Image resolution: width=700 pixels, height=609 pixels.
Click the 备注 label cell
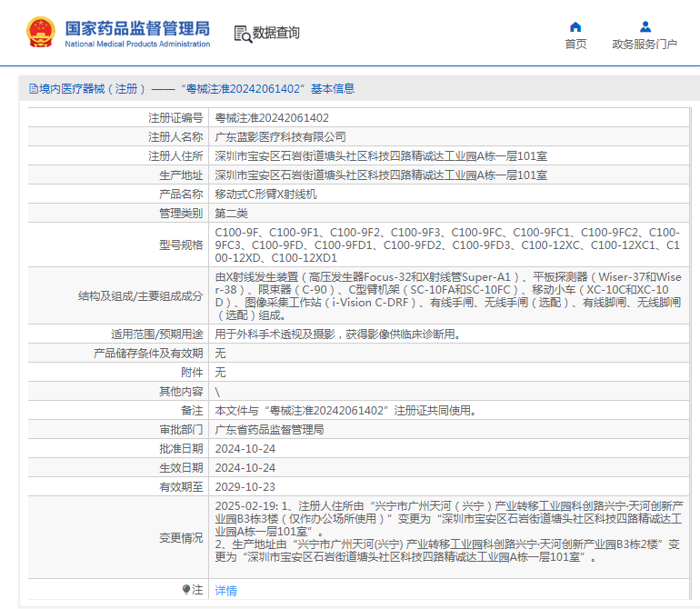[118, 410]
